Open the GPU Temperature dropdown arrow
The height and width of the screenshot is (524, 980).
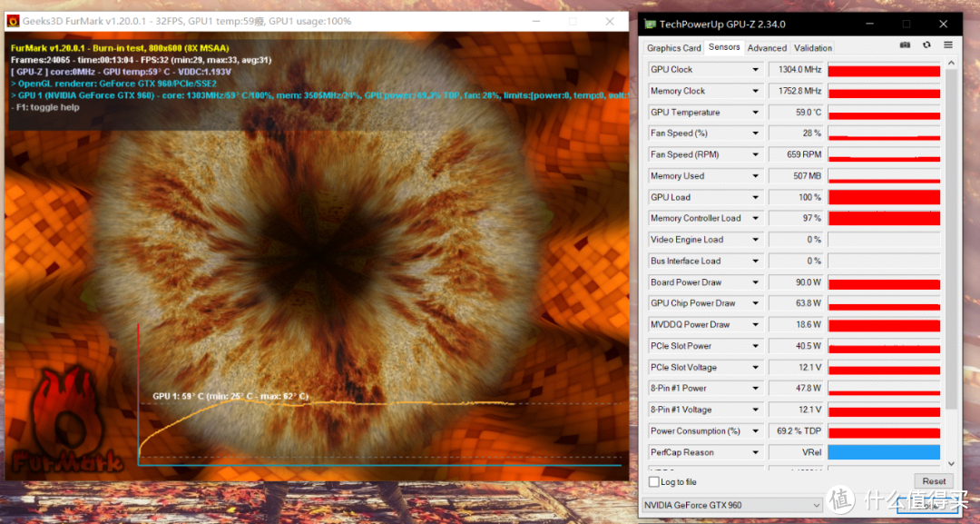tap(755, 113)
